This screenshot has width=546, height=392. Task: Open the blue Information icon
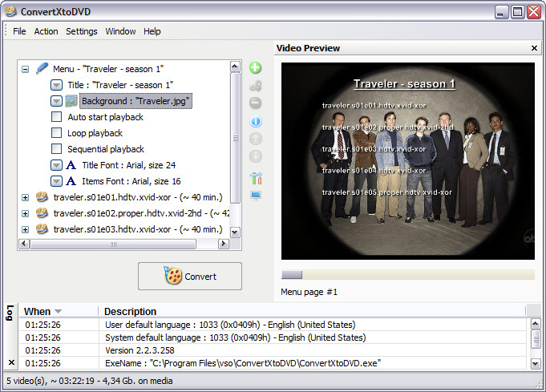256,121
